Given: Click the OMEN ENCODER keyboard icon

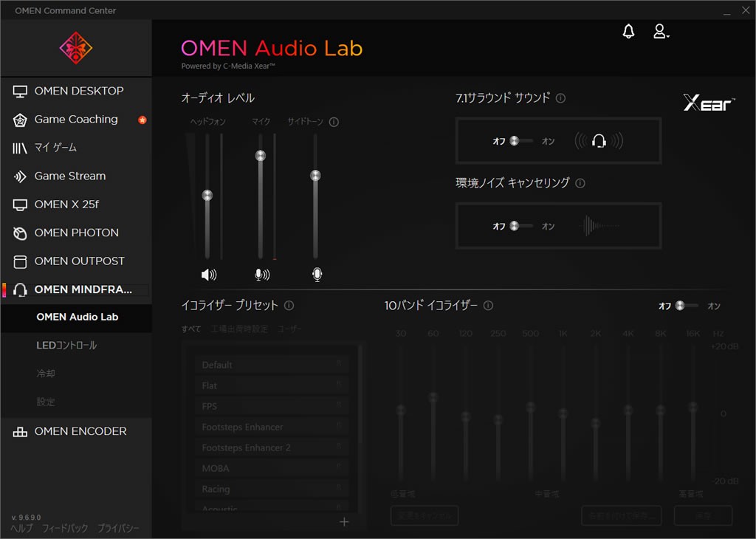Looking at the screenshot, I should (20, 431).
